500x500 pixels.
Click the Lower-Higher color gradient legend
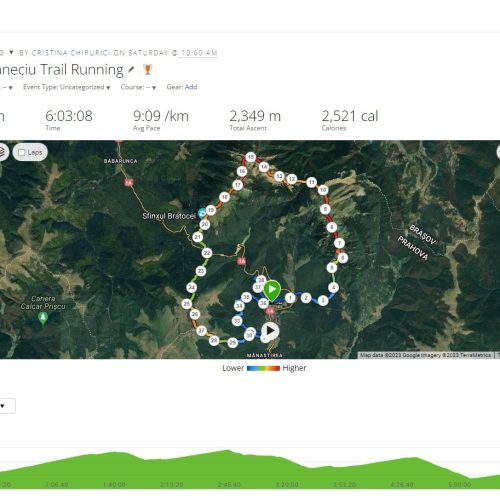pos(263,368)
